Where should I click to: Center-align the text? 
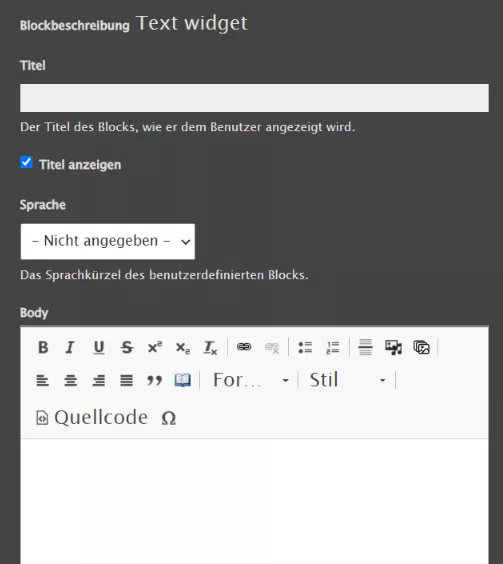[71, 380]
